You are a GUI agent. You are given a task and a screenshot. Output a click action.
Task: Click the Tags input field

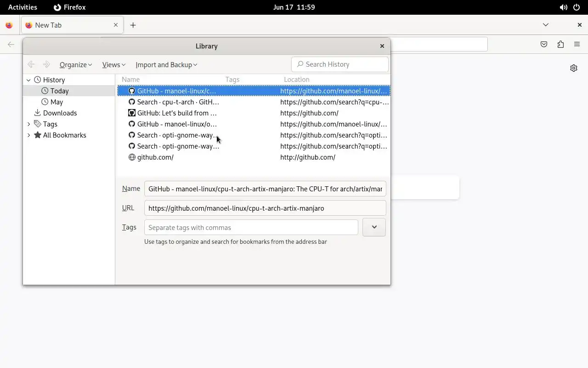pyautogui.click(x=251, y=228)
